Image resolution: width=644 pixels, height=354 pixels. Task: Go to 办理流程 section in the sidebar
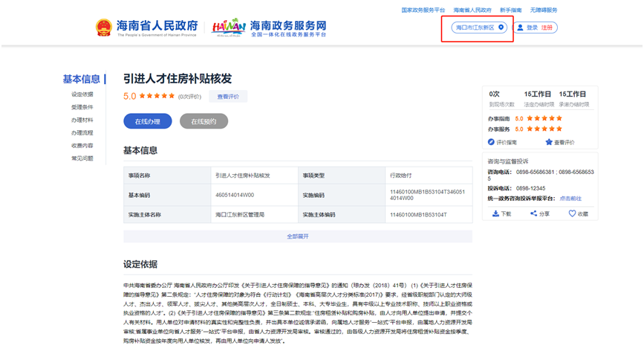coord(82,132)
